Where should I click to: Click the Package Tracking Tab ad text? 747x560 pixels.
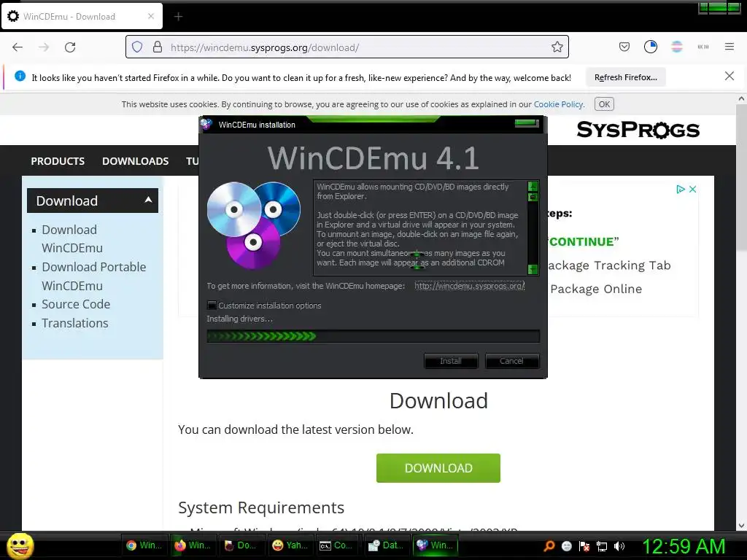[609, 265]
